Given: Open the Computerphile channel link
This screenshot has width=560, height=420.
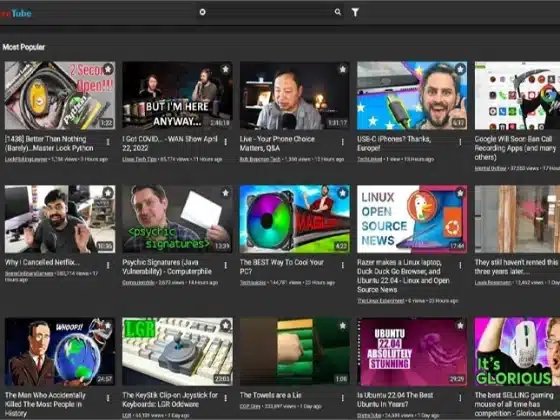Looking at the screenshot, I should [138, 282].
